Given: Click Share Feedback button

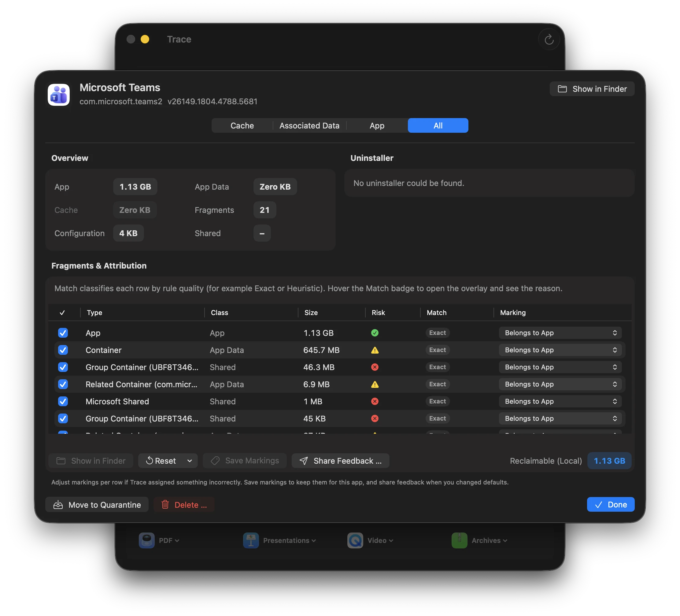Looking at the screenshot, I should click(x=340, y=461).
